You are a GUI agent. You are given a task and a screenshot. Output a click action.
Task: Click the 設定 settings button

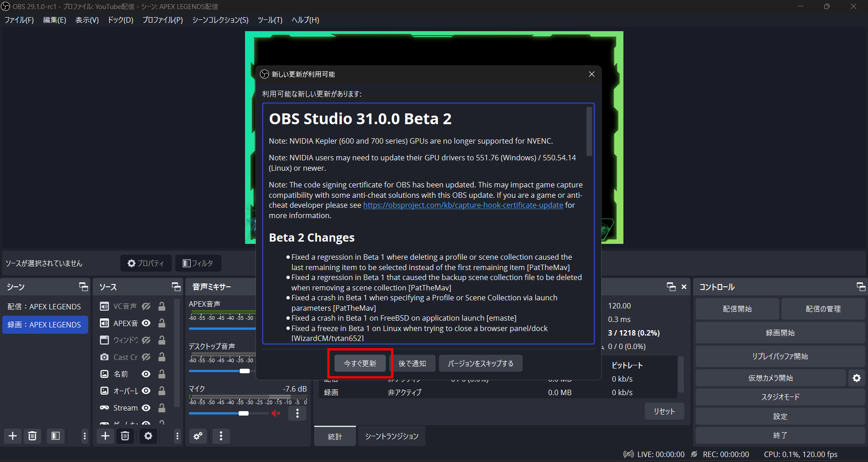pos(780,416)
